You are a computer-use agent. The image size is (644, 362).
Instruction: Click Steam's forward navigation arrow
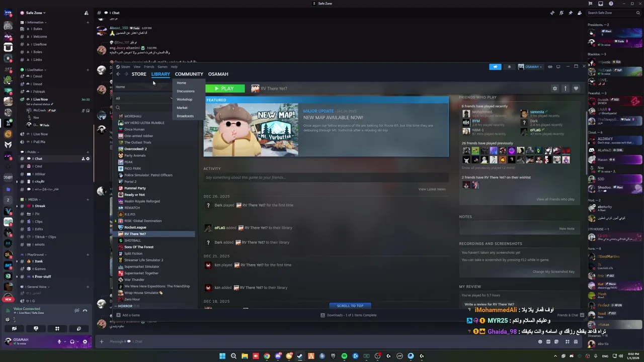point(126,74)
